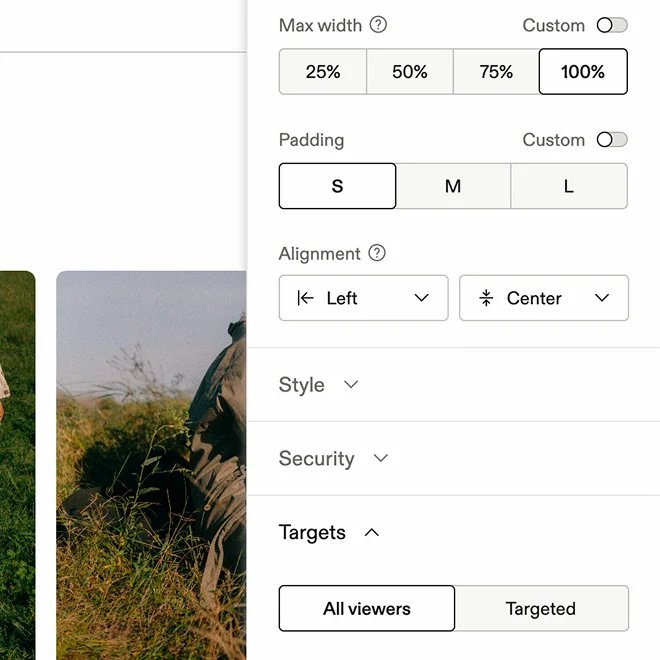Enable the Padding Custom switch
Image resolution: width=660 pixels, height=660 pixels.
612,140
